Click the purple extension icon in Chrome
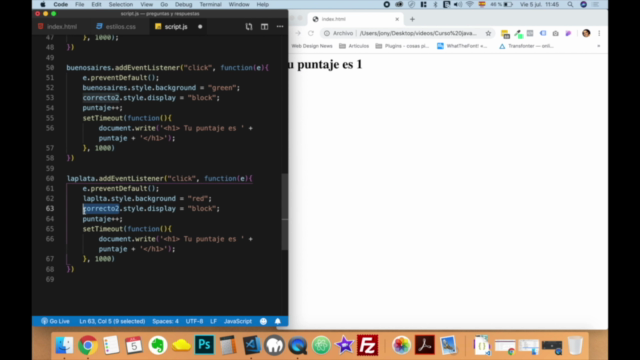The height and width of the screenshot is (360, 640). click(x=568, y=33)
